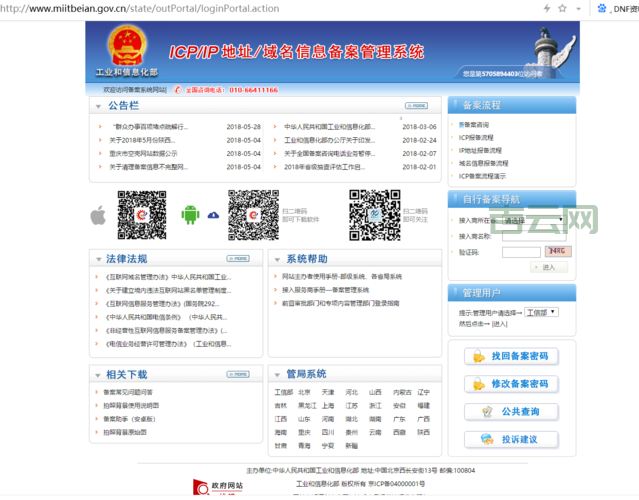Click the 接入商名称 input field
Viewport: 639px width, 500px height.
tap(534, 236)
